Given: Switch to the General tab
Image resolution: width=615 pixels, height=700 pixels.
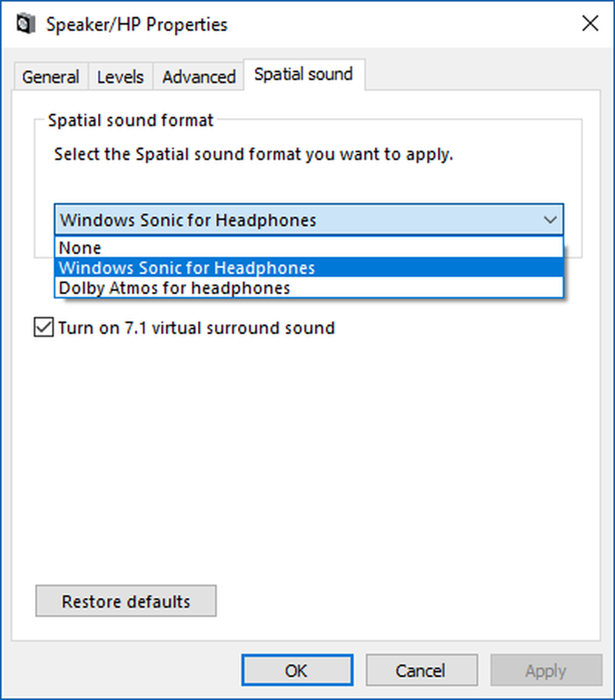Looking at the screenshot, I should pos(50,77).
